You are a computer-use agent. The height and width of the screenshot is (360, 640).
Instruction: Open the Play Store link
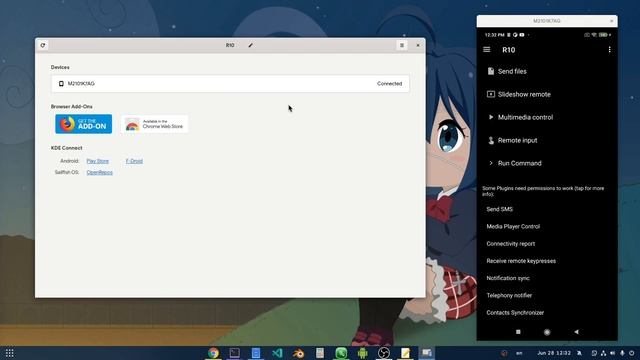98,161
